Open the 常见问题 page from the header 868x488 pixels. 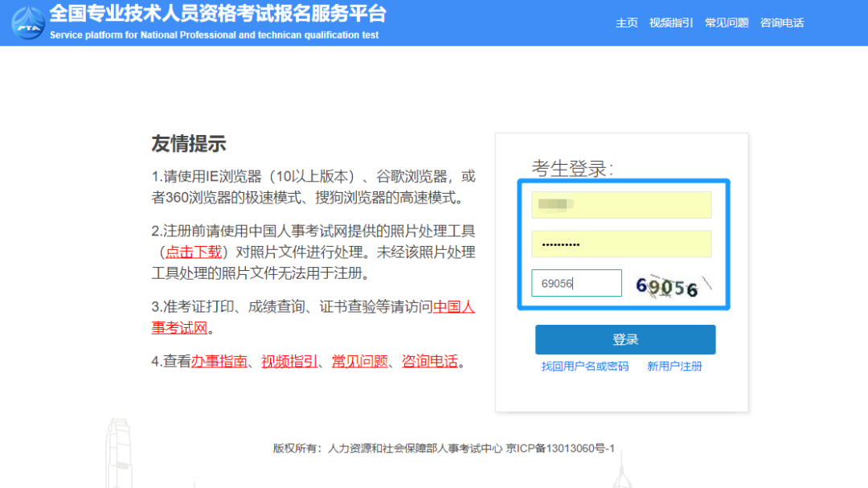tap(726, 23)
